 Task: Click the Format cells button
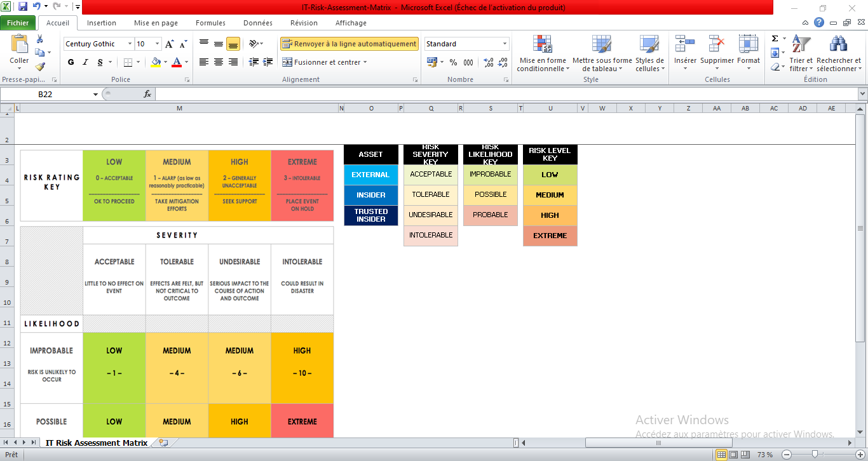pyautogui.click(x=749, y=53)
